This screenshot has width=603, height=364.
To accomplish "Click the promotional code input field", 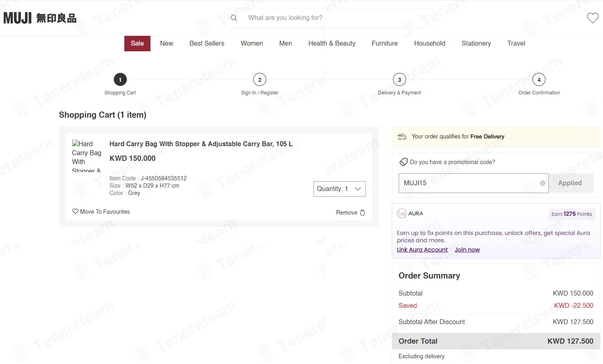I will tap(473, 183).
